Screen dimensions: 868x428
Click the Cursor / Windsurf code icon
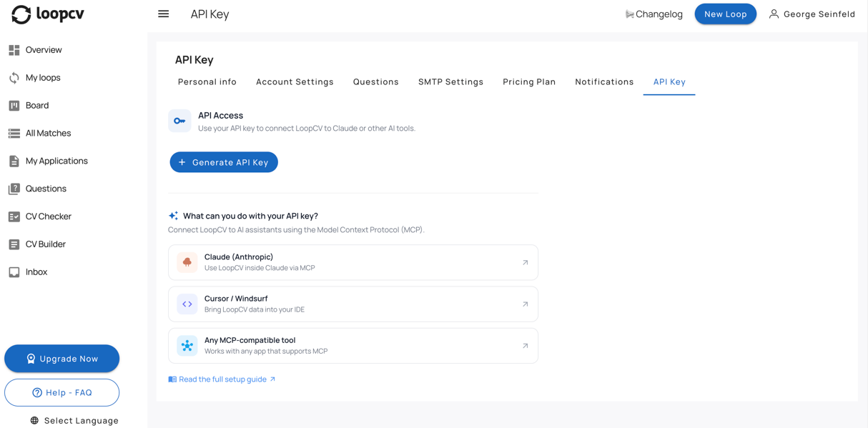(187, 304)
